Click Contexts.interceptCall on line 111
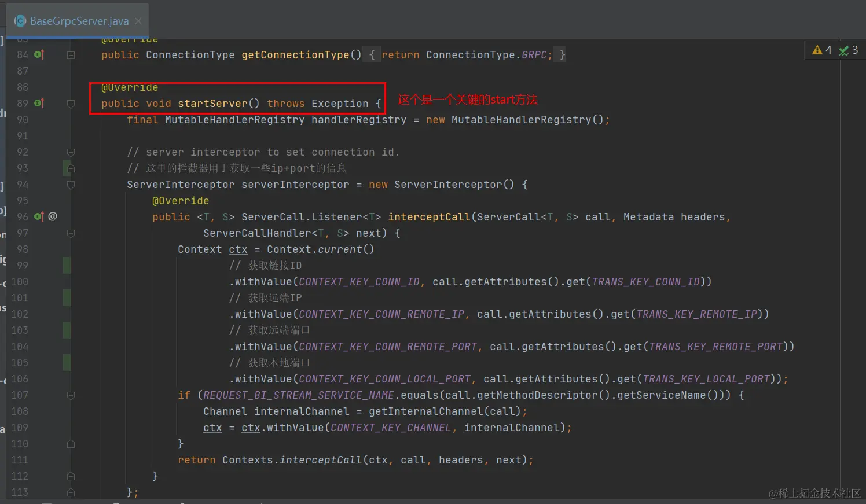The height and width of the screenshot is (504, 866). [292, 460]
